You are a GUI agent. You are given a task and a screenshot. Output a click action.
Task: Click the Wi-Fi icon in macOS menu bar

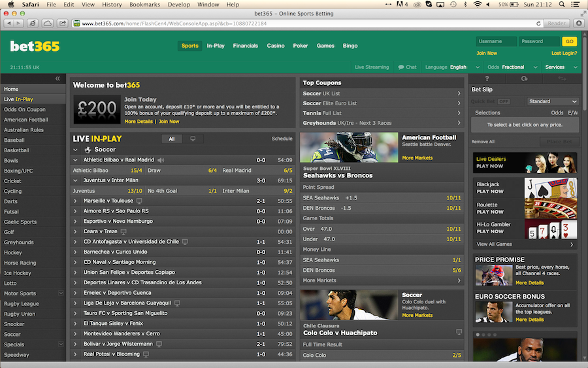click(x=478, y=5)
